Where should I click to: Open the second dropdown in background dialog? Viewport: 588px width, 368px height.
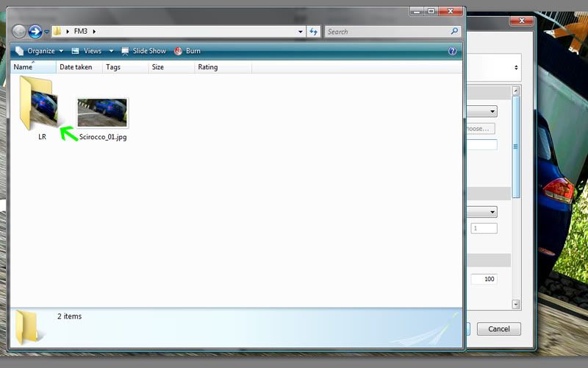[482, 212]
